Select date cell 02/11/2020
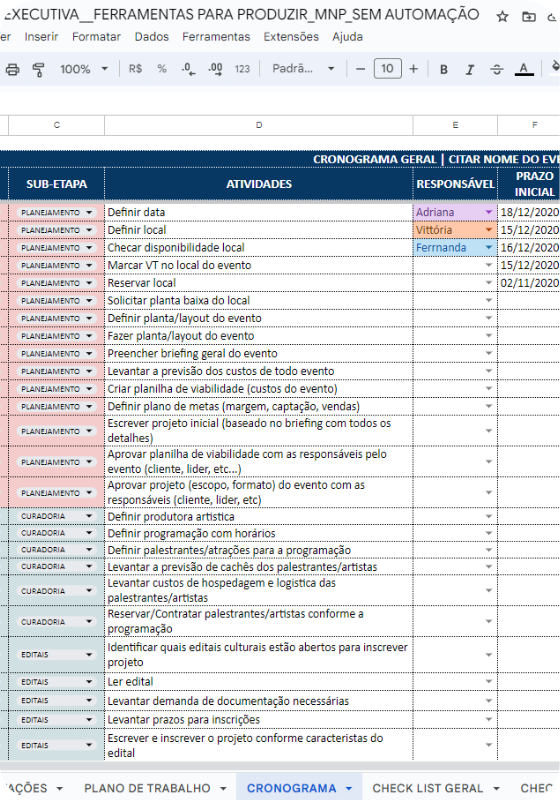Image resolution: width=560 pixels, height=800 pixels. [x=529, y=283]
